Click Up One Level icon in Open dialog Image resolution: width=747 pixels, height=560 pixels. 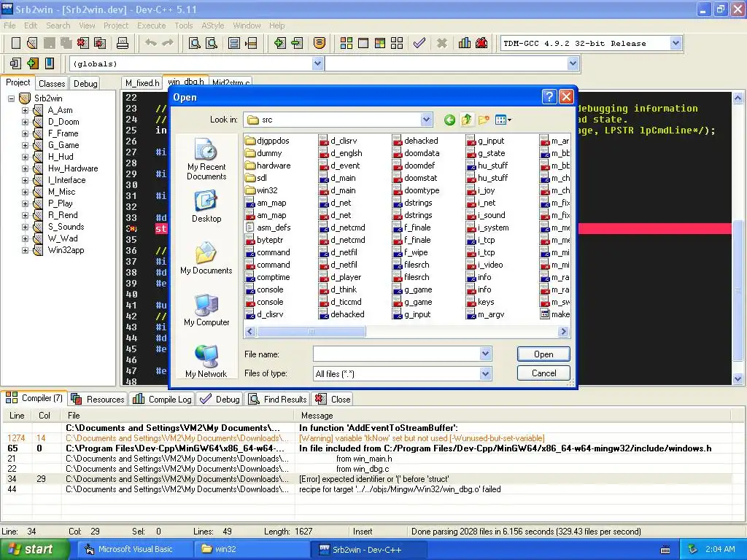click(466, 120)
